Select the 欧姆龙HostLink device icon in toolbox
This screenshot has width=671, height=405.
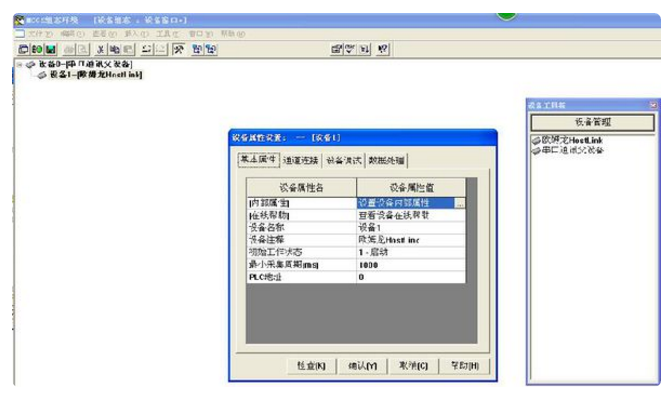click(536, 139)
